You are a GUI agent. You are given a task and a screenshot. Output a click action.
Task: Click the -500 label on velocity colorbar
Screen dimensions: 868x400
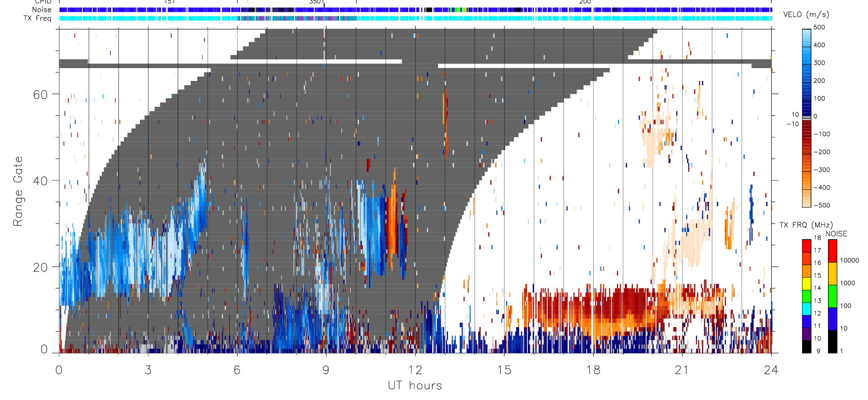click(822, 206)
